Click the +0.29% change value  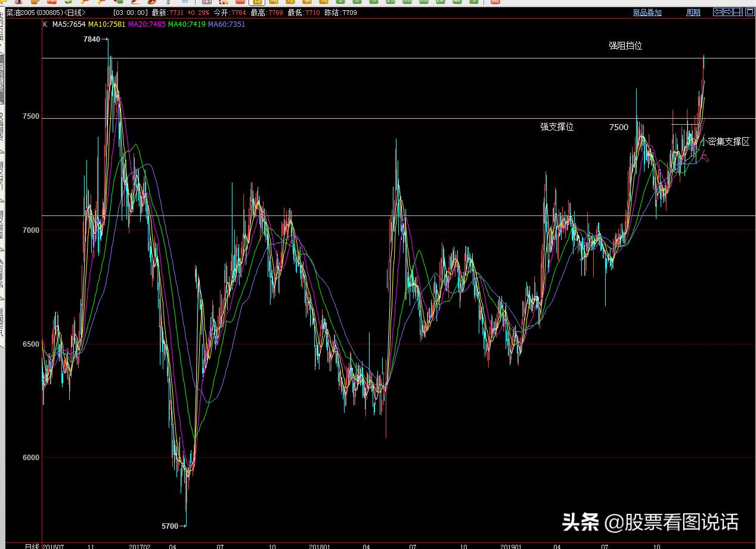coord(198,13)
